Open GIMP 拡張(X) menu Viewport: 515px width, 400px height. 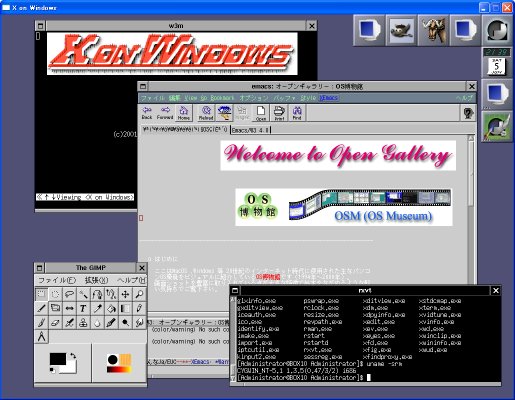(96, 280)
